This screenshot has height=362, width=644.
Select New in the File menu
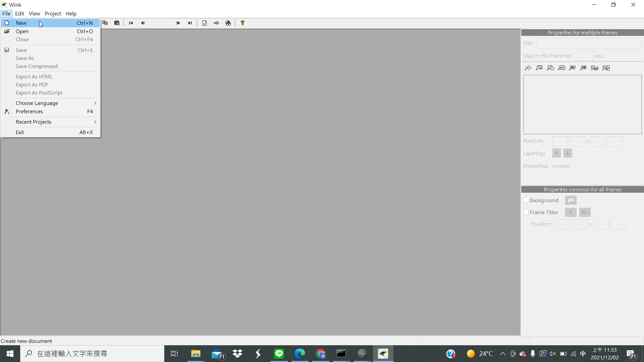(50, 23)
